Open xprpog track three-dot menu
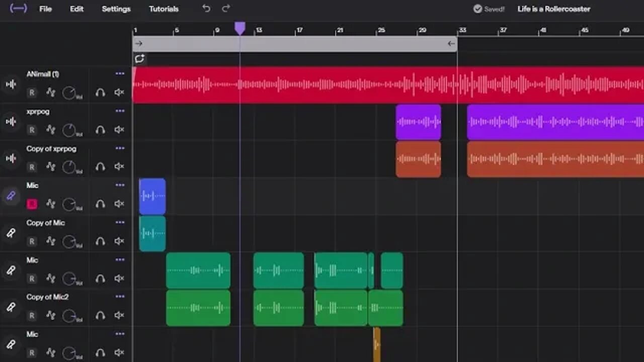The image size is (644, 362). pyautogui.click(x=120, y=111)
